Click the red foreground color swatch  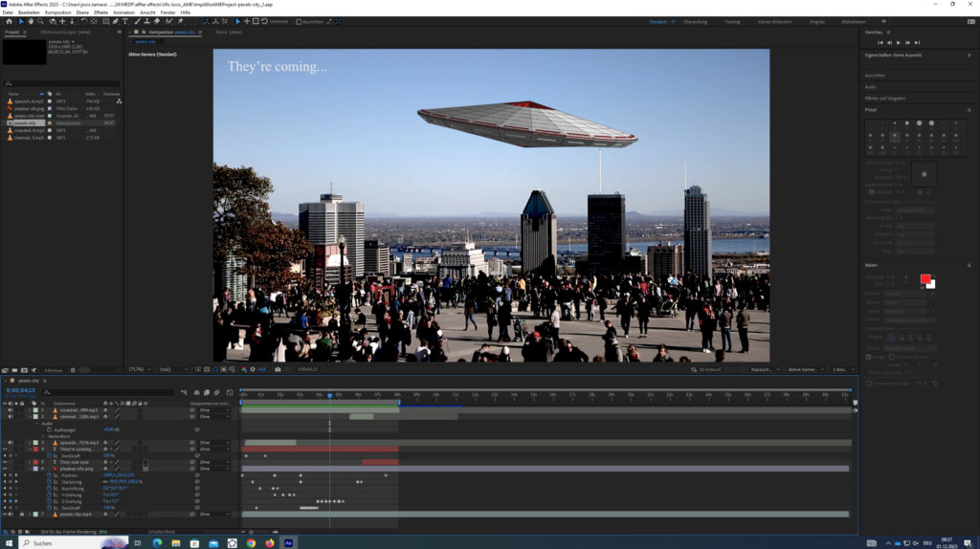point(924,279)
